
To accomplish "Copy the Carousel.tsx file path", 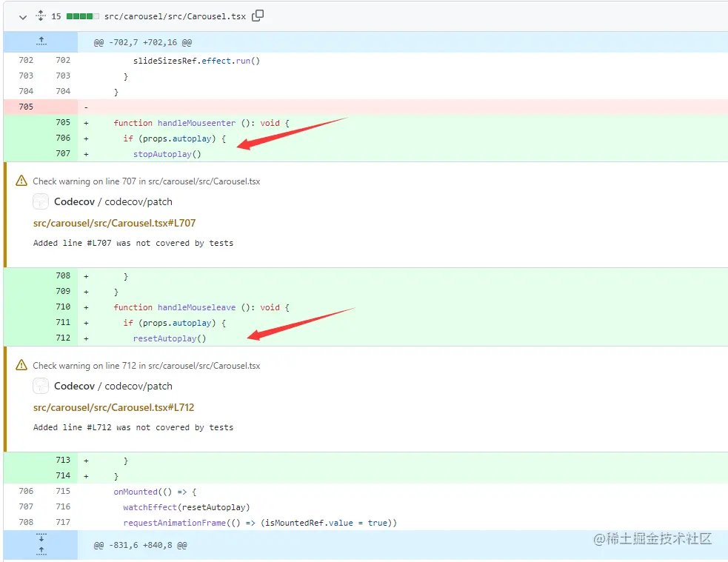I will coord(258,16).
